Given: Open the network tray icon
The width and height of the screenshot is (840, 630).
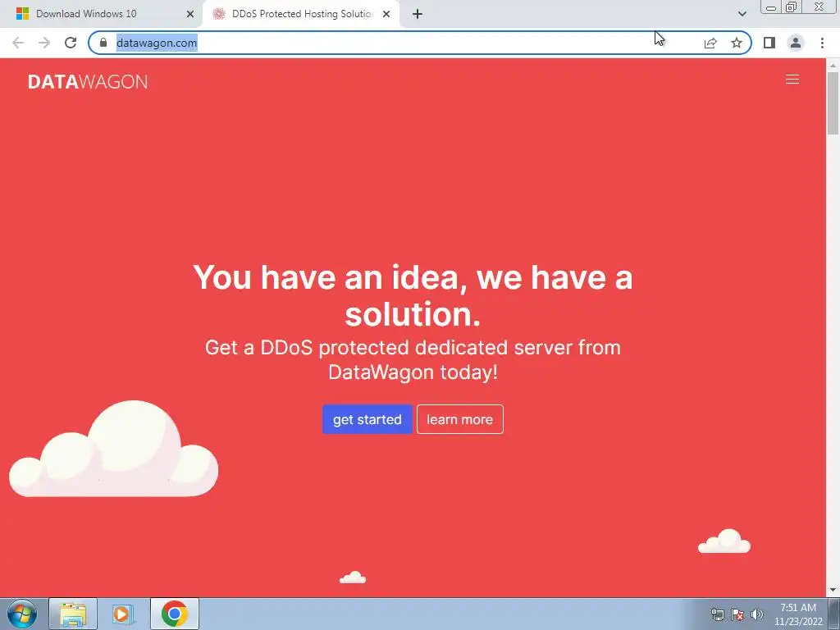Looking at the screenshot, I should tap(717, 614).
